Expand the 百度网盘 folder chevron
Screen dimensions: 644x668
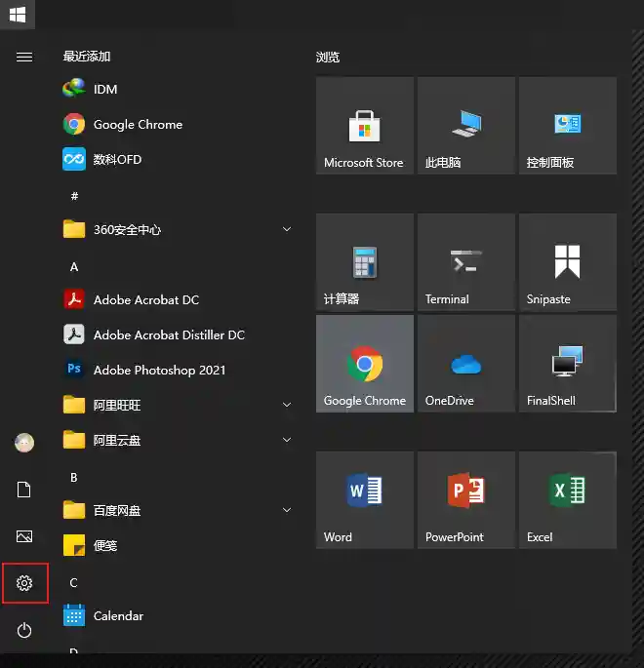(x=287, y=510)
